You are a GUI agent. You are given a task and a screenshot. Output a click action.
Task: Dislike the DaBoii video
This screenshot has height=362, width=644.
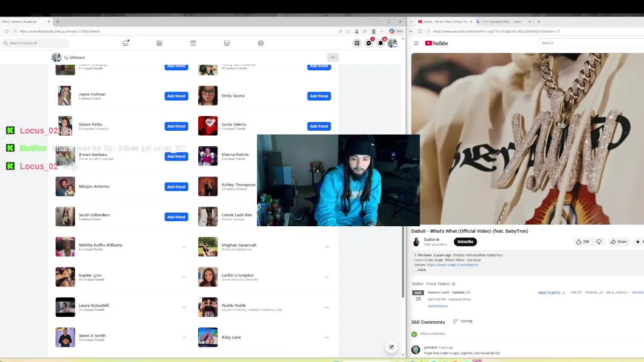(x=599, y=242)
